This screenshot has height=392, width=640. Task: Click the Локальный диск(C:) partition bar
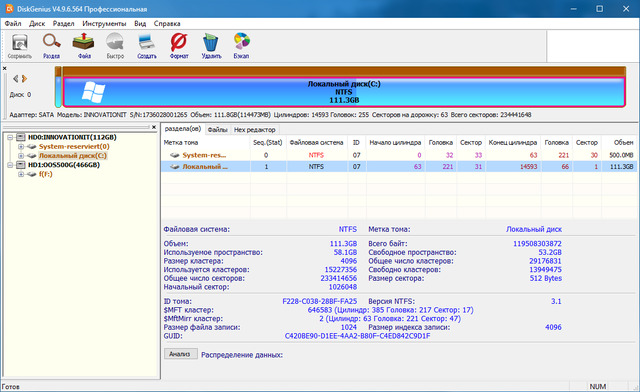tap(344, 92)
